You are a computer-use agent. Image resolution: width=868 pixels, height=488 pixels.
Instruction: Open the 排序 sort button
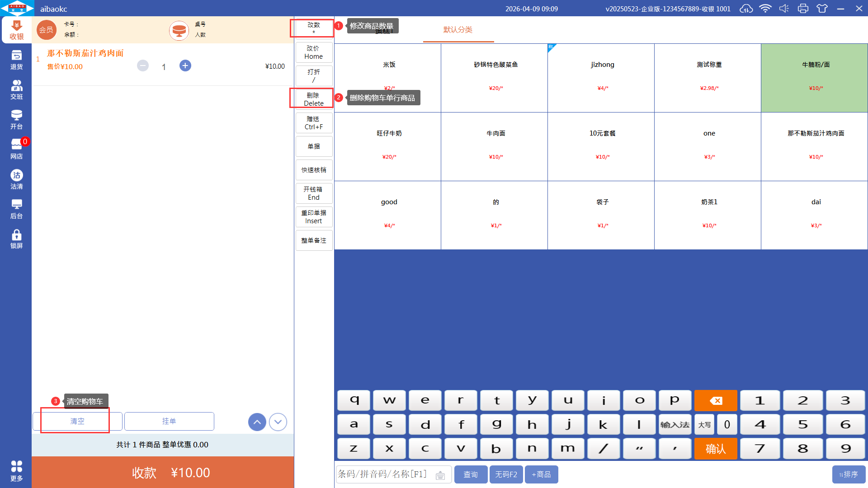pos(849,474)
